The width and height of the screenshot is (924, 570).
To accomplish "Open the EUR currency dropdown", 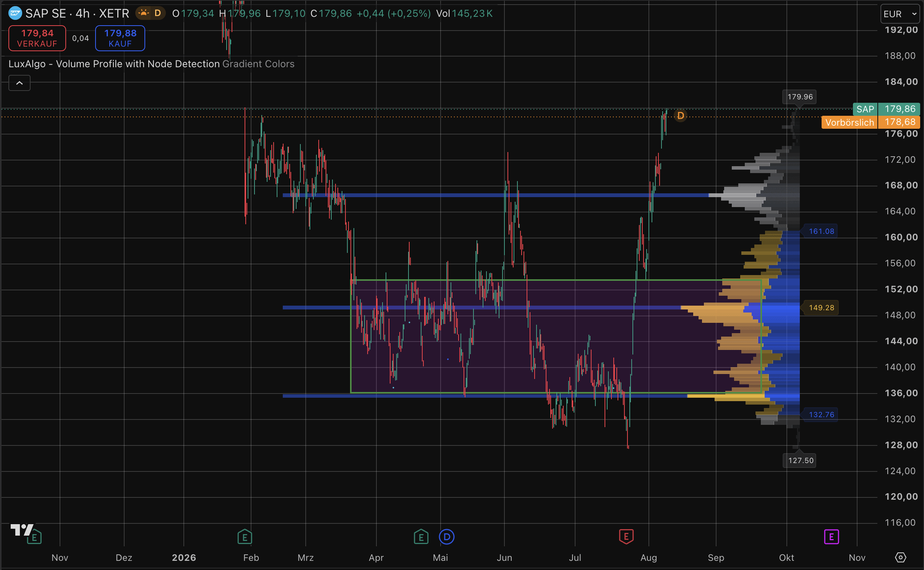I will [900, 14].
